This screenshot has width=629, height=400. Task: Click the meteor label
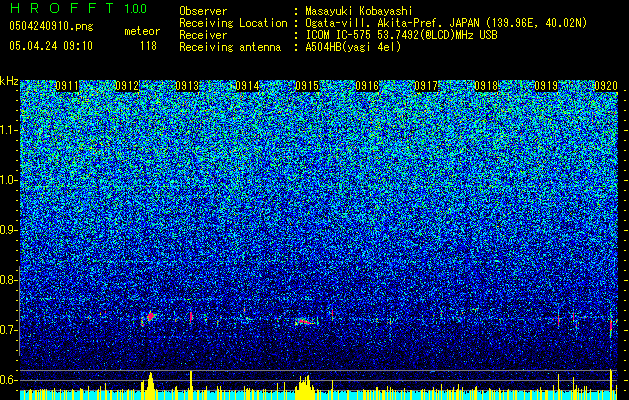(x=142, y=31)
